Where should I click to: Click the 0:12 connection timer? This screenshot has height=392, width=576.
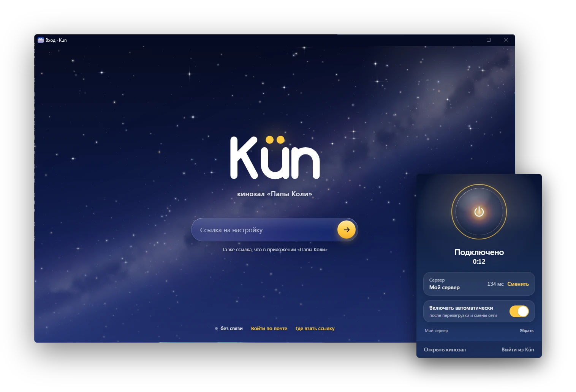tap(479, 261)
